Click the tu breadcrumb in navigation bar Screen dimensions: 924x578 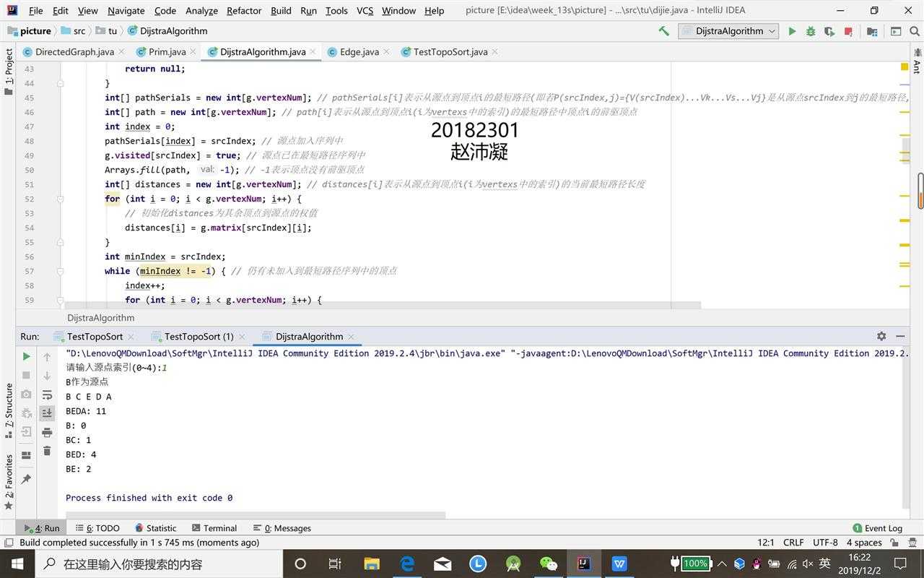(106, 31)
